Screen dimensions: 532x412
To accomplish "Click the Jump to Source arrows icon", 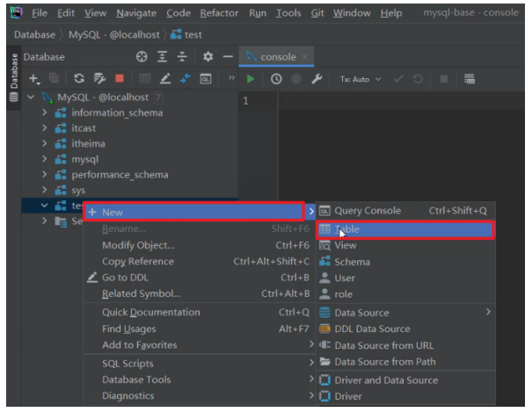I will (186, 78).
